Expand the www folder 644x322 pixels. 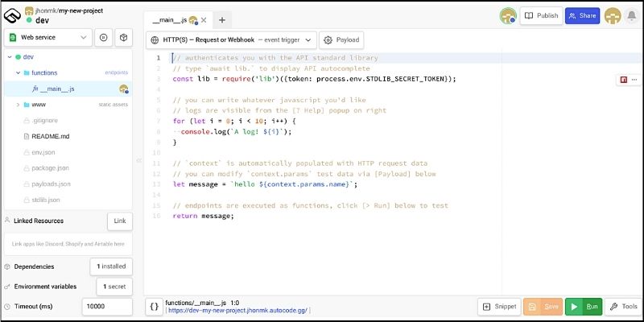(x=18, y=105)
